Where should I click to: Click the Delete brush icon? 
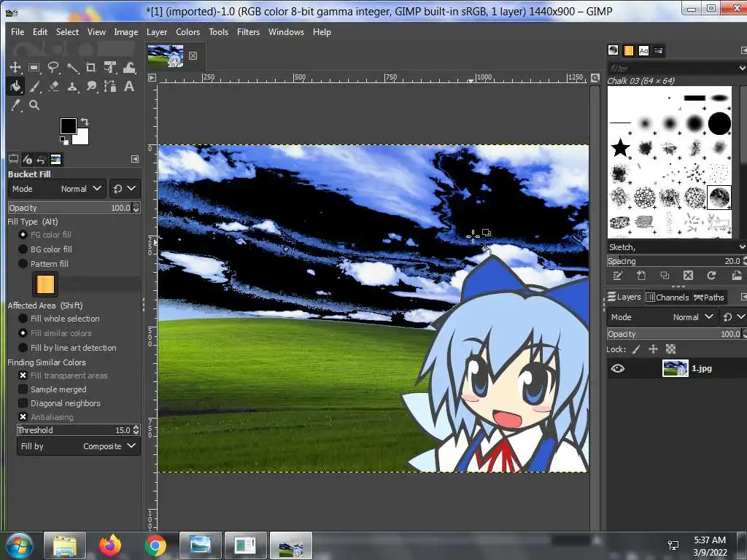click(688, 276)
